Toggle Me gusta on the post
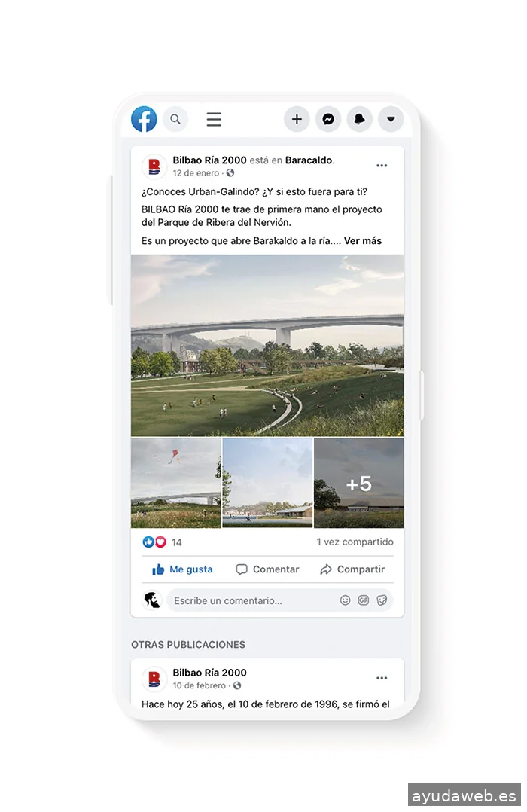This screenshot has width=527, height=812. (182, 569)
